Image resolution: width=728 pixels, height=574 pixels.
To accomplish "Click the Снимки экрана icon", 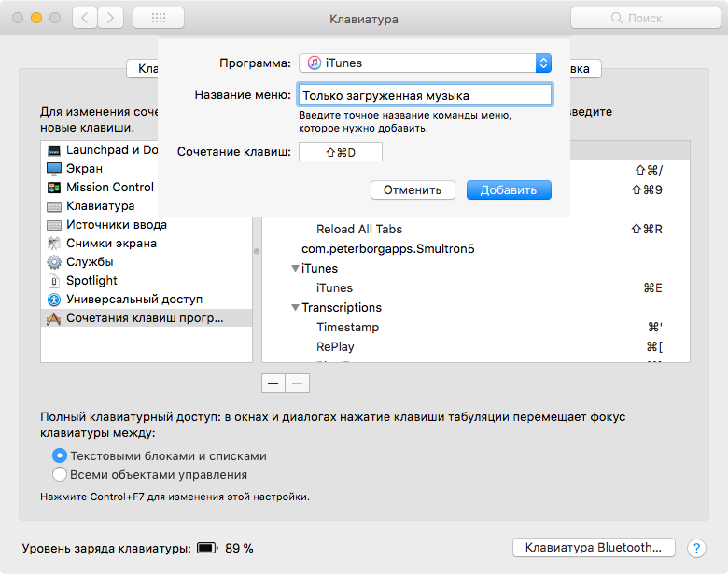I will 53,244.
